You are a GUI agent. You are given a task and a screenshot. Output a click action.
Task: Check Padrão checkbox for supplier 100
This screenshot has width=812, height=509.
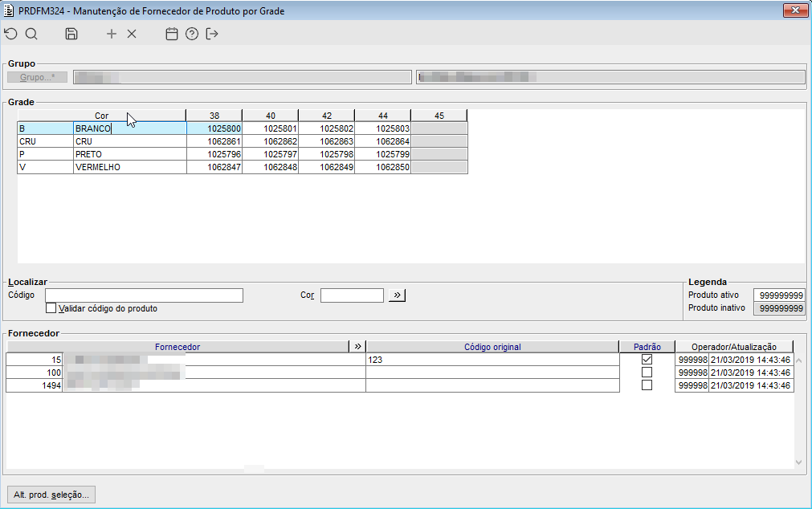647,373
